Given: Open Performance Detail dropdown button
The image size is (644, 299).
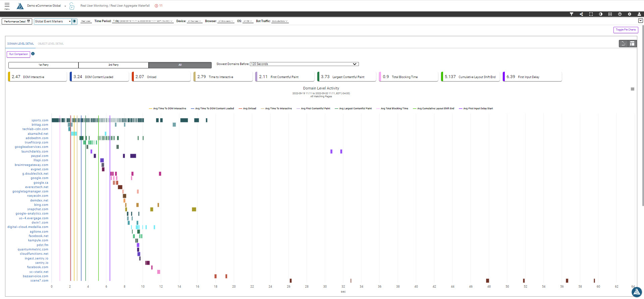Looking at the screenshot, I should click(17, 21).
